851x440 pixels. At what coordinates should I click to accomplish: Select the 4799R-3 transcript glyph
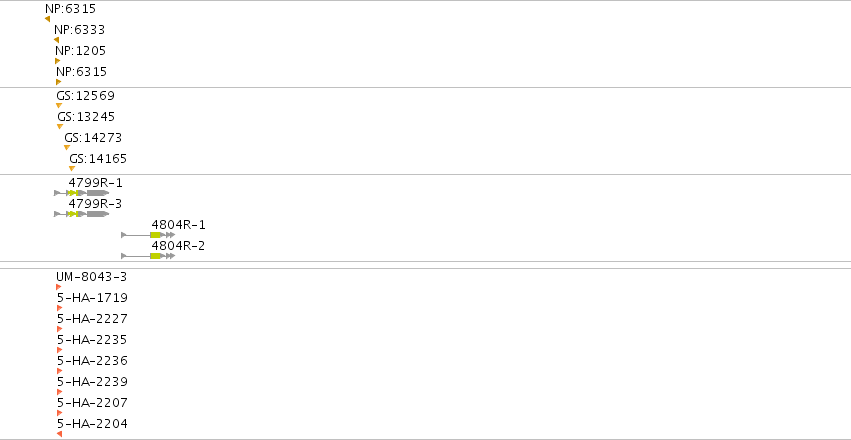[82, 214]
